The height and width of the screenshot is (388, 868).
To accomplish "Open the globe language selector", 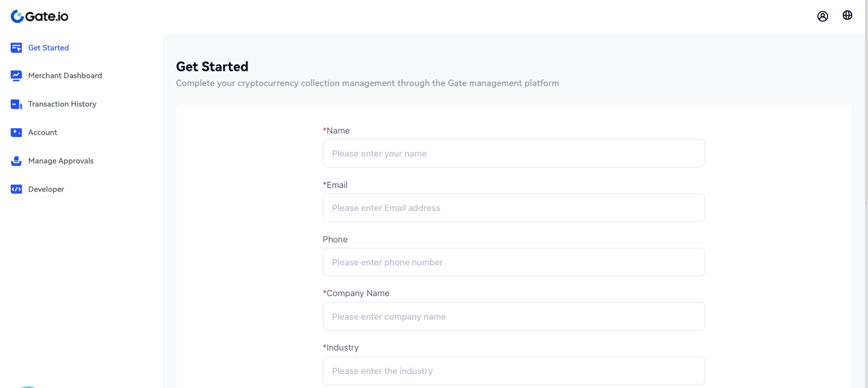I will (847, 16).
